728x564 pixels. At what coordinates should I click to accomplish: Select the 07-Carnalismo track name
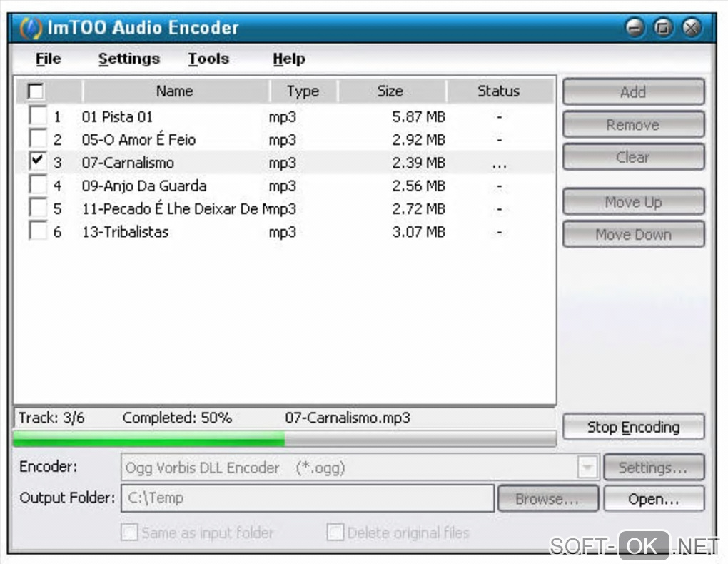128,163
